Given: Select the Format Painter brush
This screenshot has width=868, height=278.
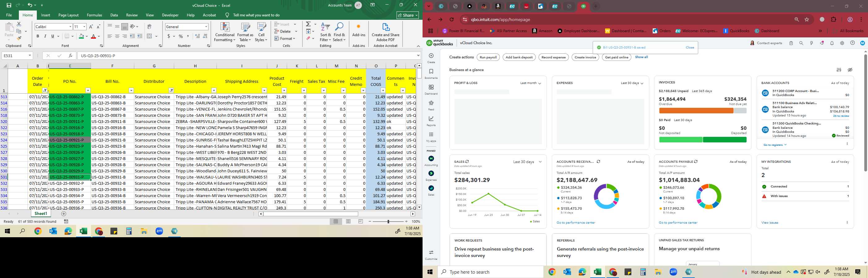Looking at the screenshot, I should coord(19,38).
